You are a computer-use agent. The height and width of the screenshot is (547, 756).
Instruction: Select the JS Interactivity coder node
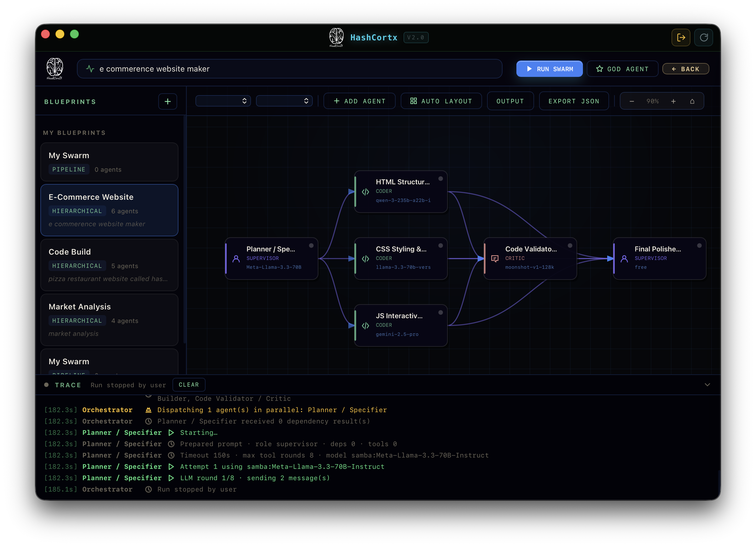[401, 326]
